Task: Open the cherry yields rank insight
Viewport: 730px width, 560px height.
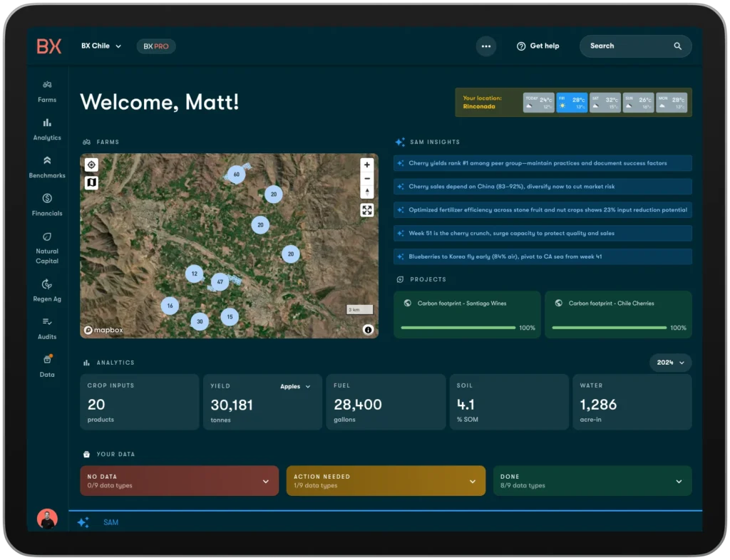Action: click(x=542, y=163)
